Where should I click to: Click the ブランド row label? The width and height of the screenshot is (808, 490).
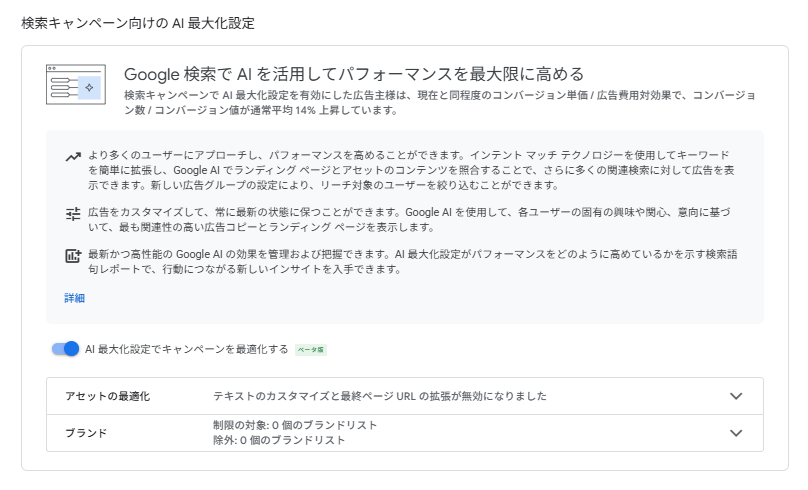86,433
